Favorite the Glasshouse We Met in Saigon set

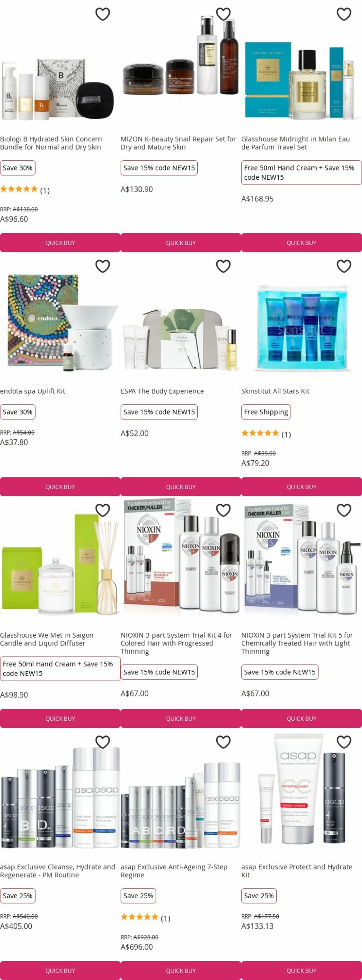(102, 510)
